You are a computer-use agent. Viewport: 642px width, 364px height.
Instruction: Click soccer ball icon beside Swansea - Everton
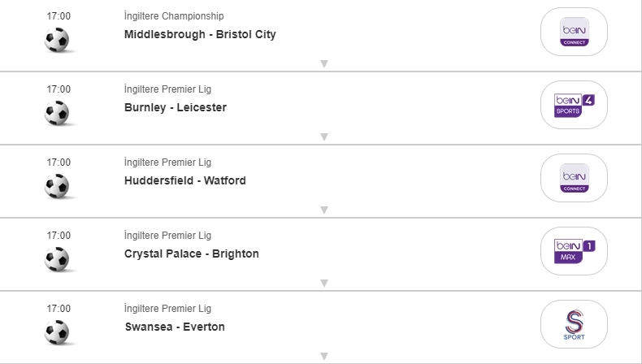pos(57,332)
